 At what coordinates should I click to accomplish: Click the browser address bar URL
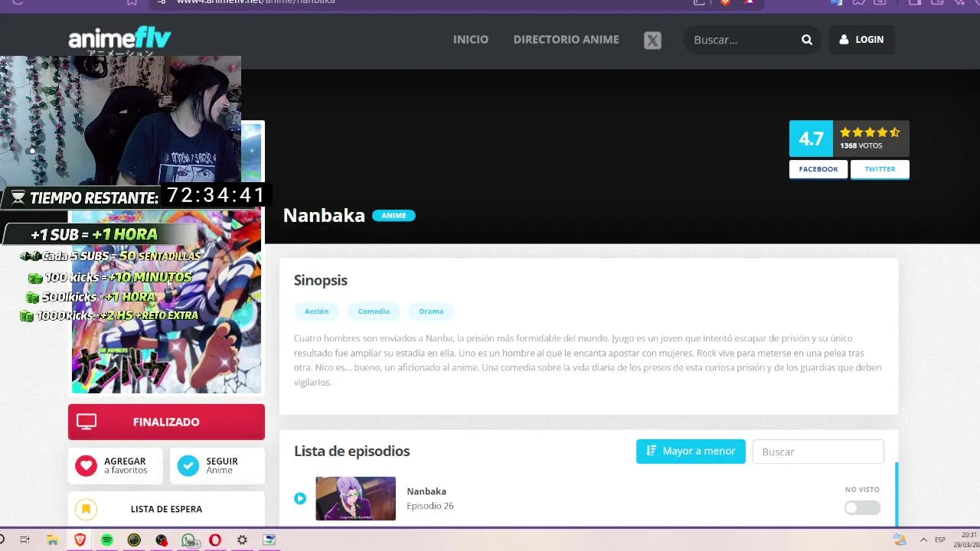coord(256,2)
